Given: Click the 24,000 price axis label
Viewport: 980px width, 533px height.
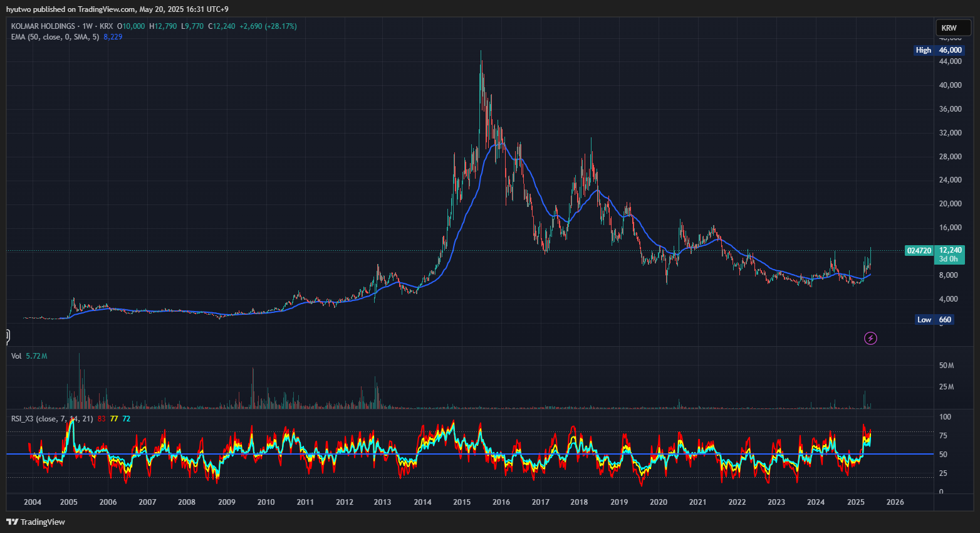Looking at the screenshot, I should [951, 180].
